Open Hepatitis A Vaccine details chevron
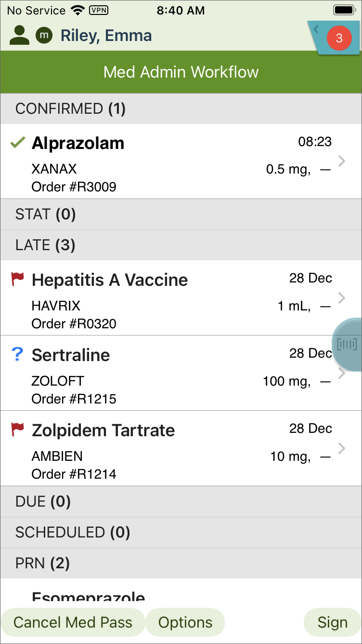 click(342, 298)
